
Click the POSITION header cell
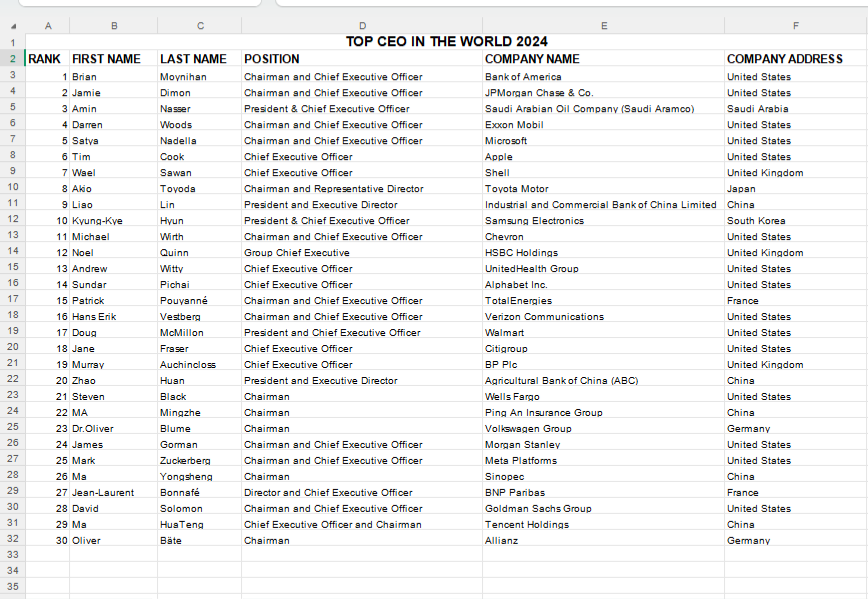click(362, 59)
